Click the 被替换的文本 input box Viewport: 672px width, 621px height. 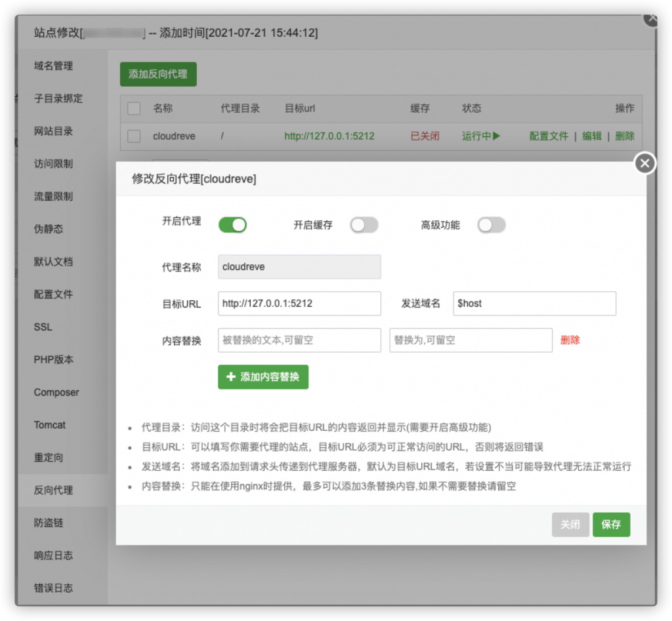pyautogui.click(x=299, y=340)
